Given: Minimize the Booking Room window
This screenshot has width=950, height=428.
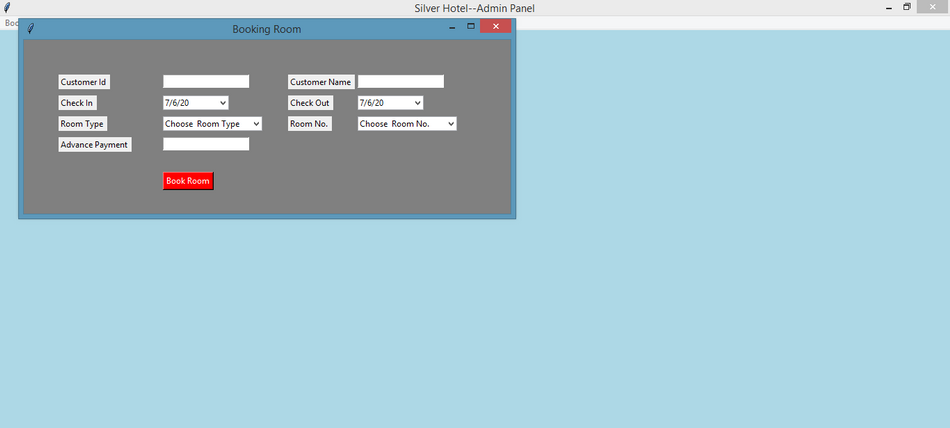Looking at the screenshot, I should (x=450, y=28).
